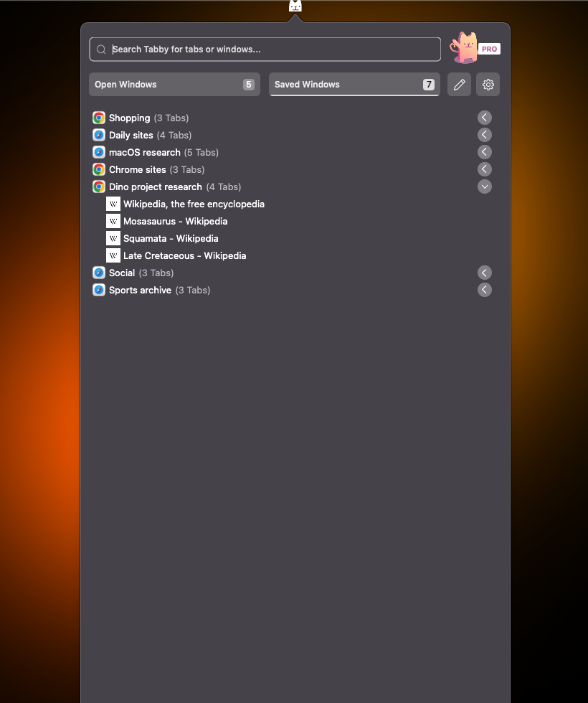Click the Tabby cat menu bar icon
588x703 pixels.
coord(295,6)
